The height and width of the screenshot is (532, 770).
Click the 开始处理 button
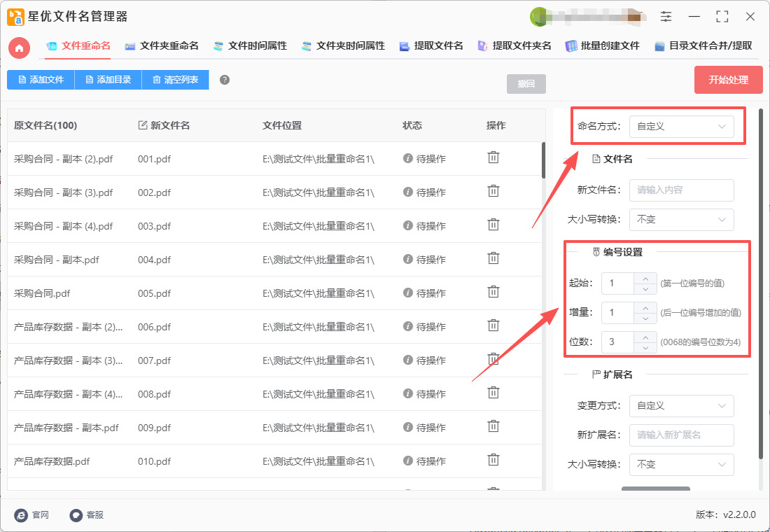point(728,80)
